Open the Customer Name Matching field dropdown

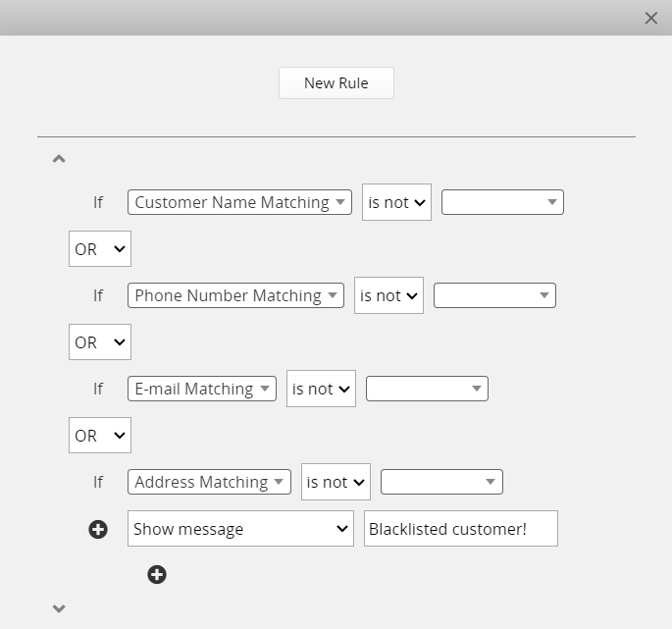click(239, 202)
